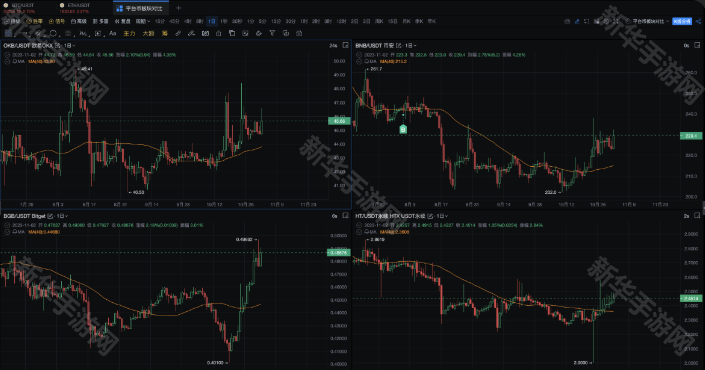This screenshot has width=705, height=370.
Task: Click the funnel filter icon
Action: (x=272, y=33)
